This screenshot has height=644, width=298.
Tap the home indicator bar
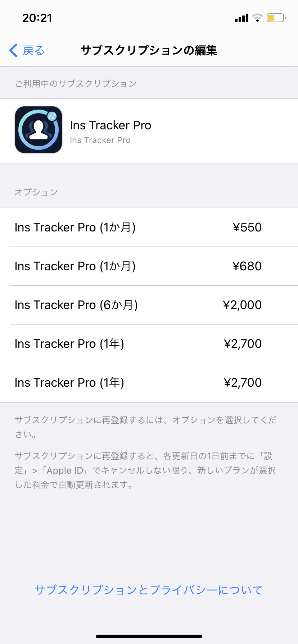(149, 636)
